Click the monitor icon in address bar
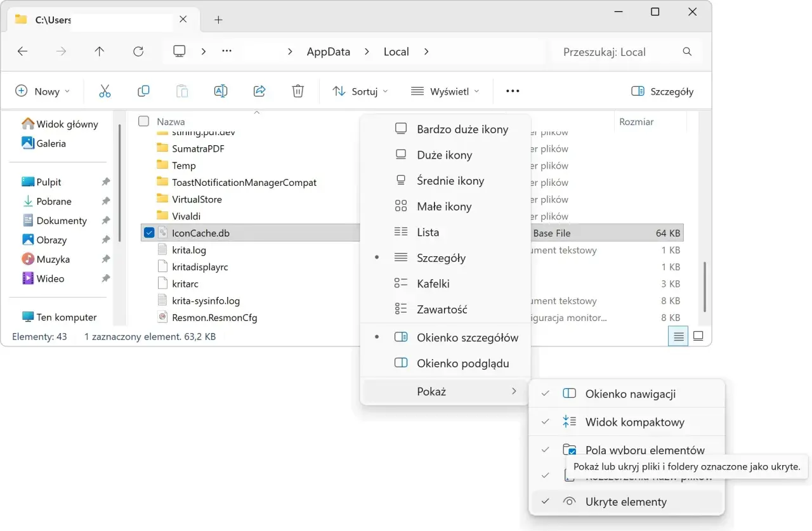Screen dimensions: 812x531 coord(180,51)
